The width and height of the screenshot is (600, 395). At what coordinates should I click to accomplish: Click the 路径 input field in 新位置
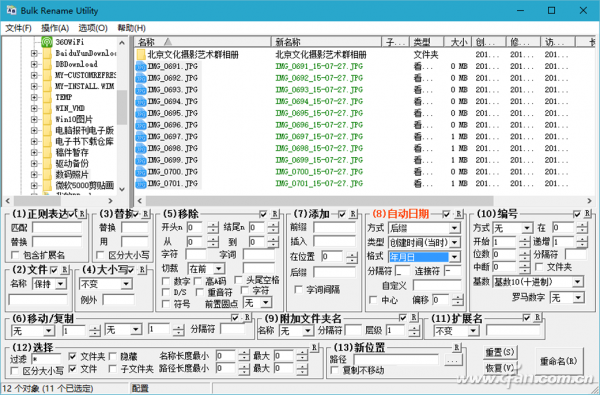coord(396,360)
